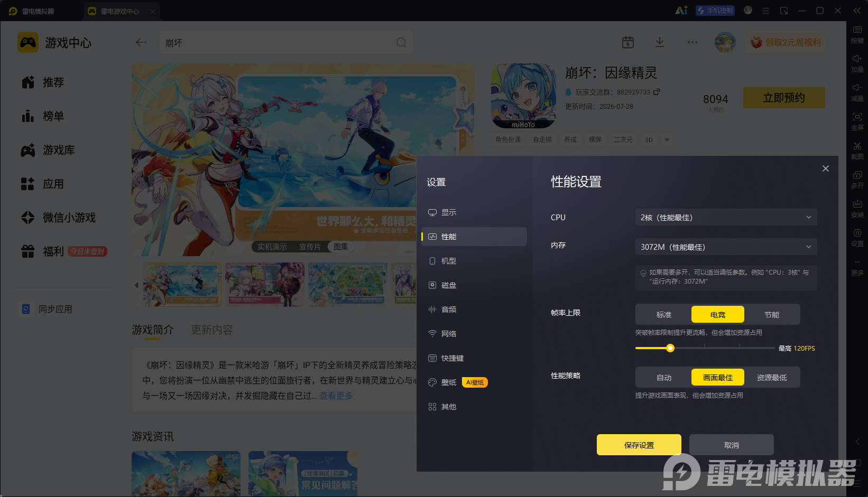This screenshot has height=497, width=868.
Task: Open 应用 in the game center sidebar
Action: pyautogui.click(x=43, y=184)
